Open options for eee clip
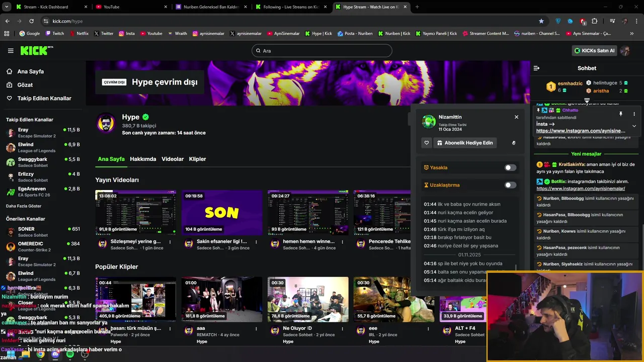This screenshot has width=644, height=362. tap(428, 328)
